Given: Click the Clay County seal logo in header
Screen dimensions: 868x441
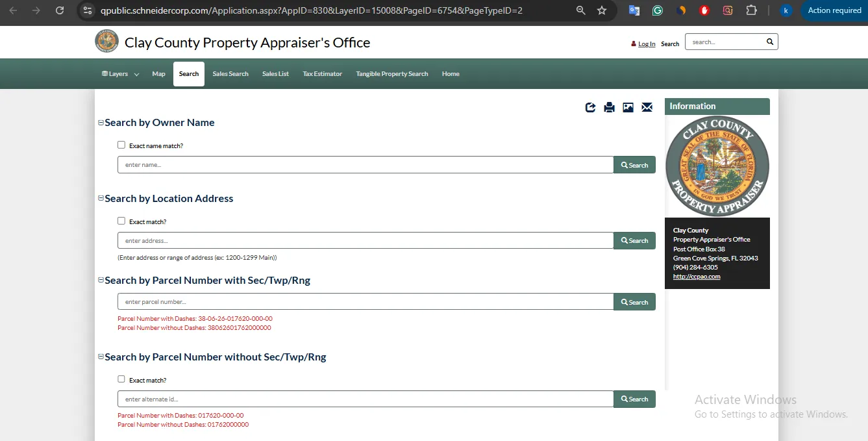Looking at the screenshot, I should pos(106,42).
